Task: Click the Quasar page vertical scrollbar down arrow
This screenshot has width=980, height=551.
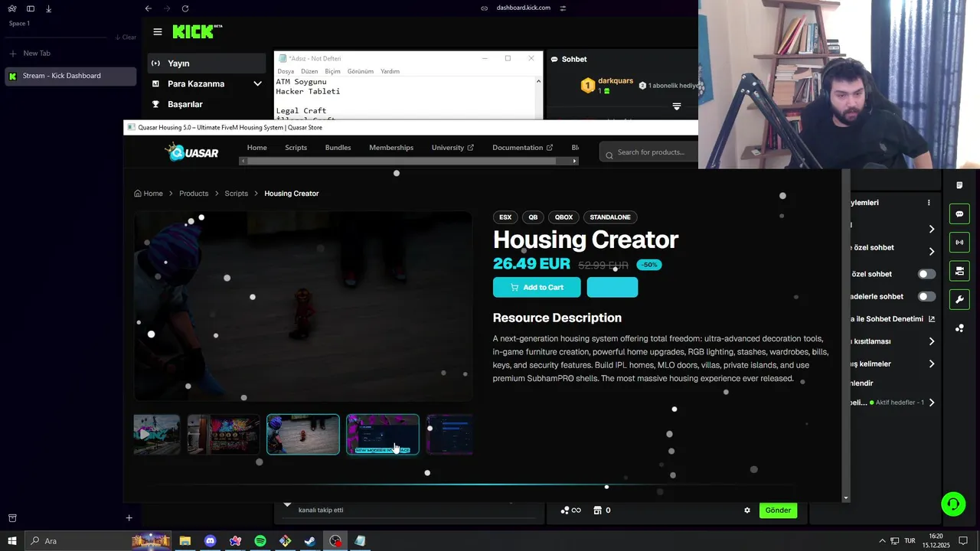Action: (x=846, y=498)
